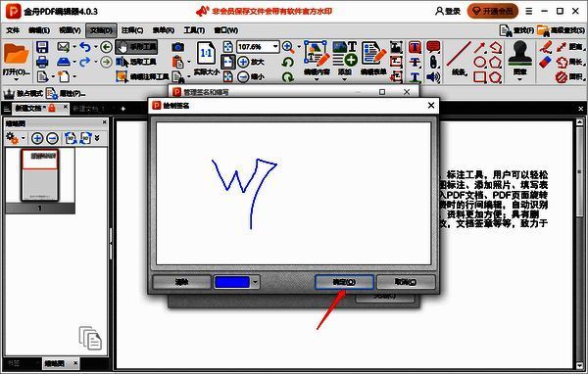588x374 pixels.
Task: Click the undo arrow icon
Action: click(85, 47)
